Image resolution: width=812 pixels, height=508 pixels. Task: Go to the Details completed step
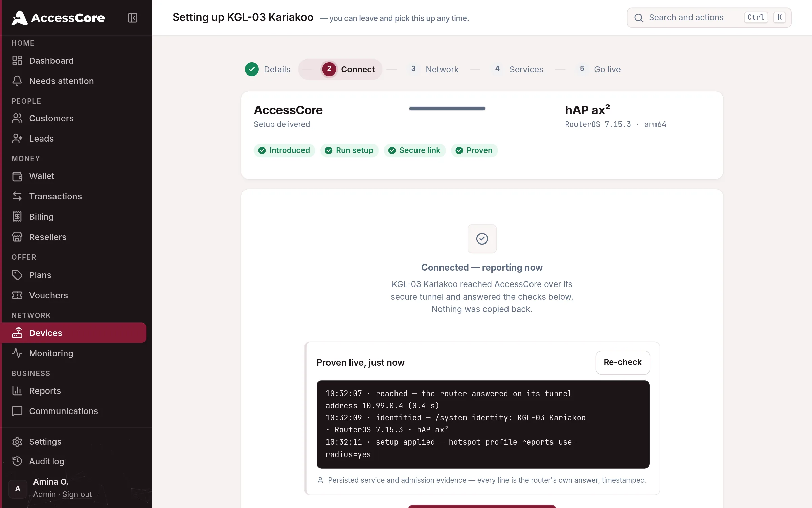268,69
